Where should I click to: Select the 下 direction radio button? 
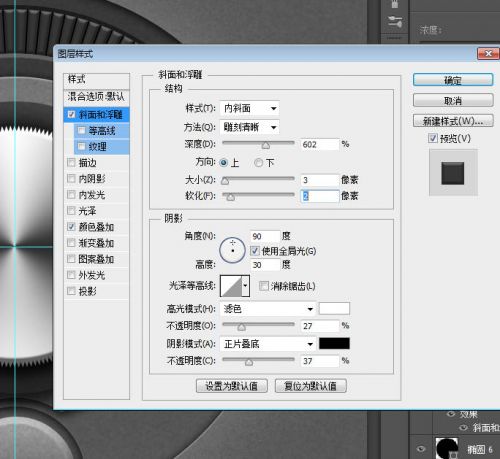click(x=258, y=163)
